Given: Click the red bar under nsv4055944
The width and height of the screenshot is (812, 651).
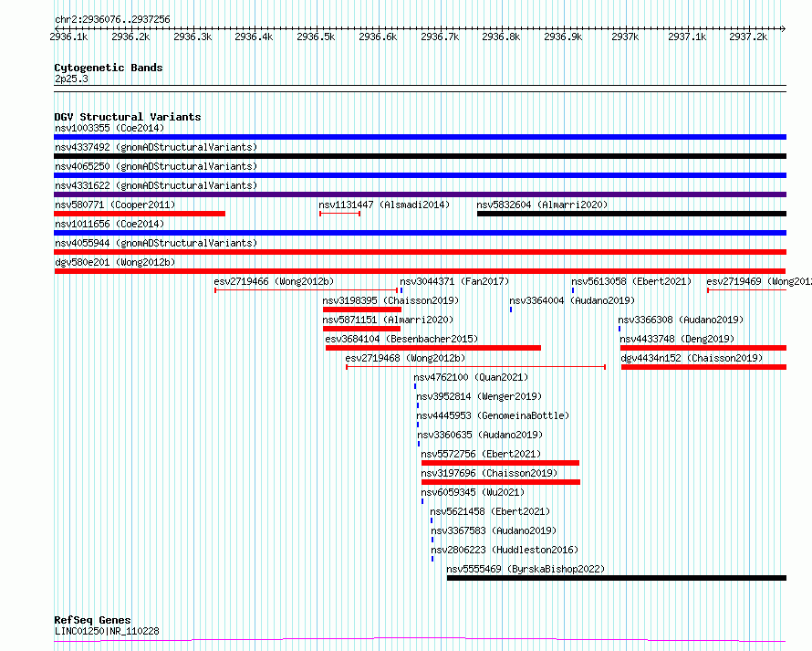Looking at the screenshot, I should [x=420, y=252].
